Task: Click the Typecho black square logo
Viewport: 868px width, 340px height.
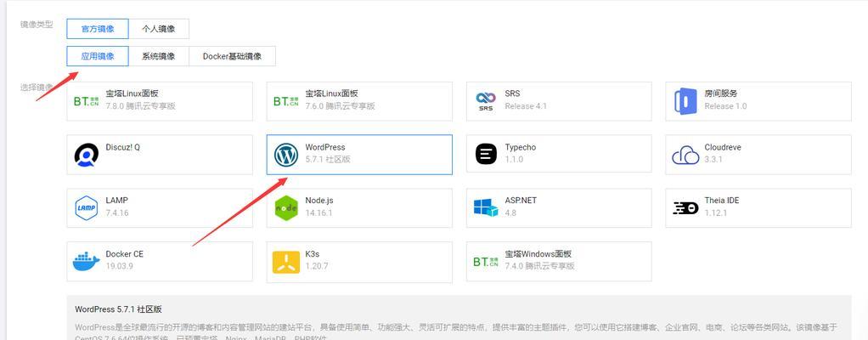Action: pyautogui.click(x=486, y=153)
